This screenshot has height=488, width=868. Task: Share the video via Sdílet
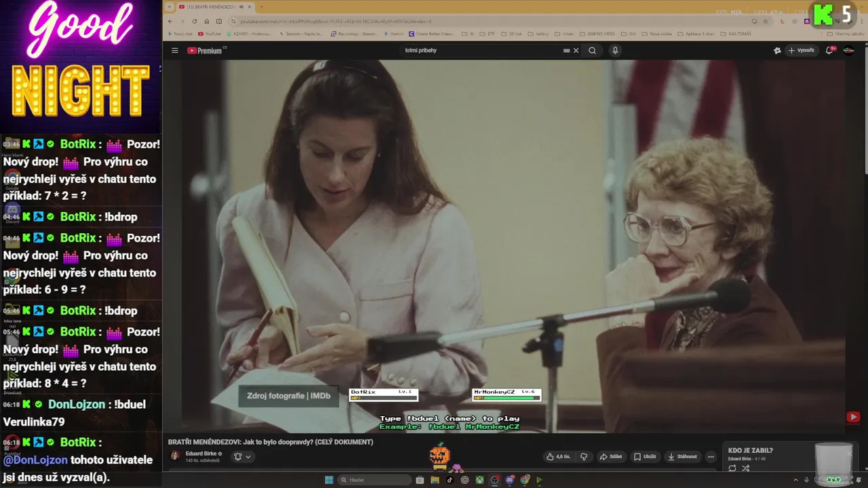pos(610,457)
